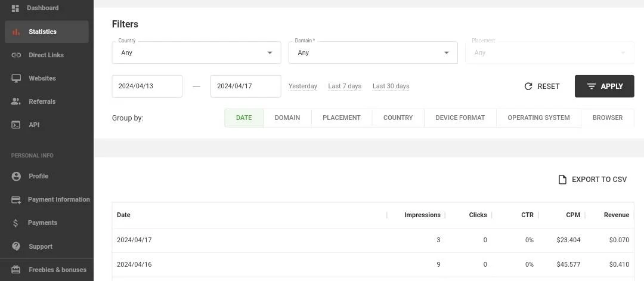Click the Freebies & bonuses gift icon
The image size is (644, 281).
point(16,270)
